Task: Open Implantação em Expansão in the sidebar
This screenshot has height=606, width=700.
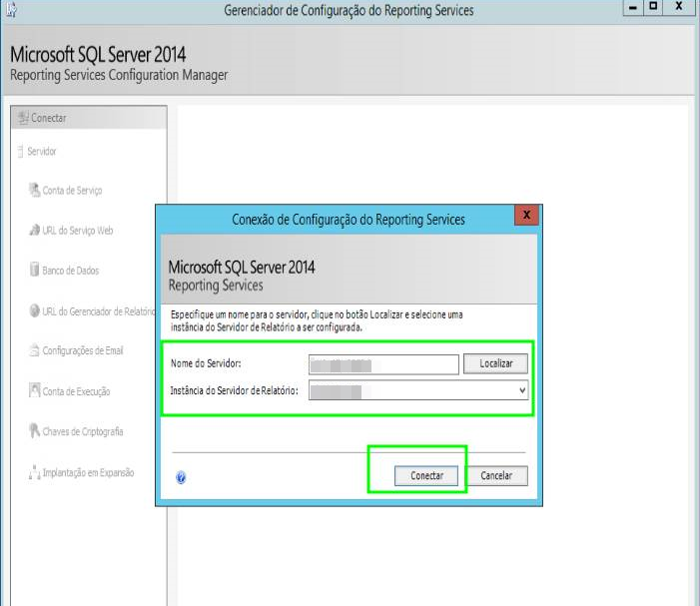Action: [88, 472]
